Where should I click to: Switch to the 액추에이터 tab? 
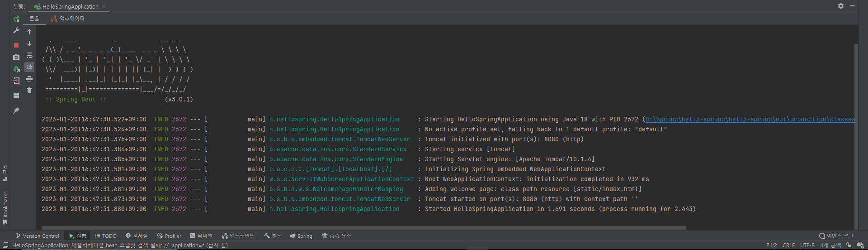tap(68, 19)
